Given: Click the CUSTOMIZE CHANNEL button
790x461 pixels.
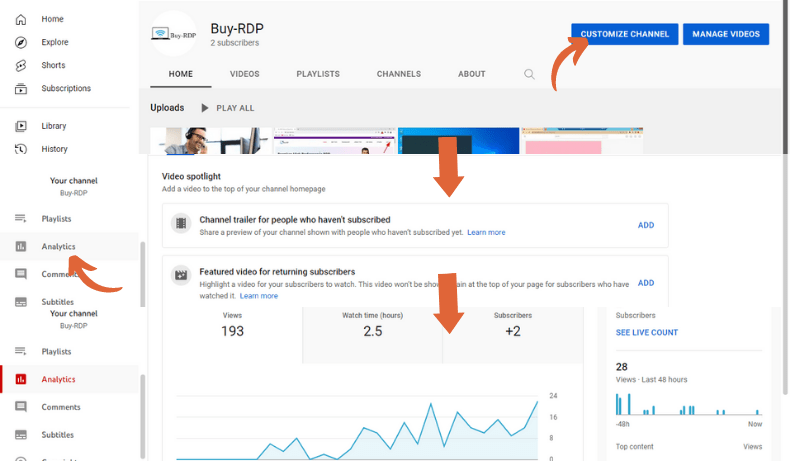Looking at the screenshot, I should [625, 34].
